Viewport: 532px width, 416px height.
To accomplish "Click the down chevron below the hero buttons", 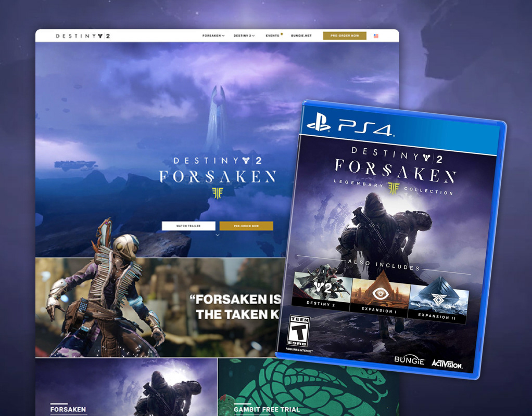I will coord(218,235).
